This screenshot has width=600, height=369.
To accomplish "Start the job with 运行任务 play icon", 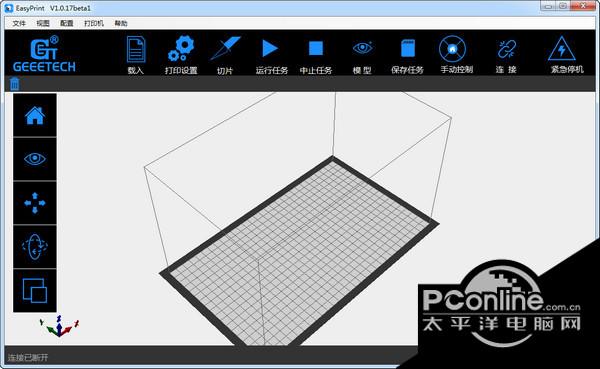I will coord(271,49).
